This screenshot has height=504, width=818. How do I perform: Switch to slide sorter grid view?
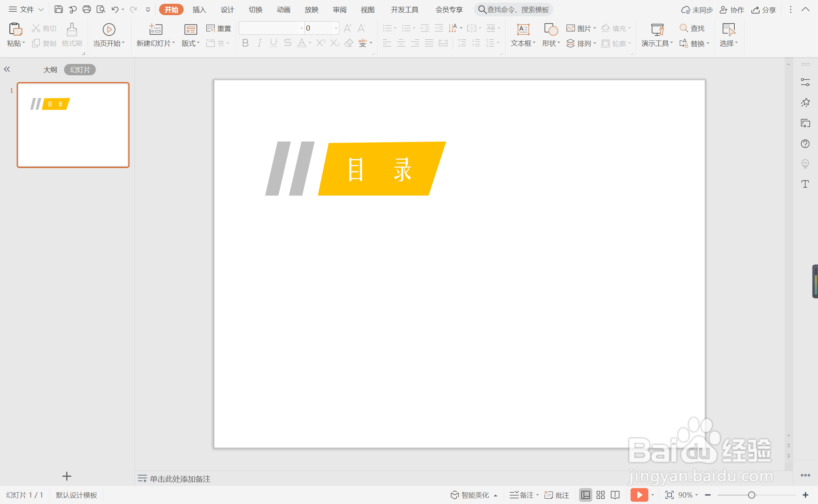[601, 495]
